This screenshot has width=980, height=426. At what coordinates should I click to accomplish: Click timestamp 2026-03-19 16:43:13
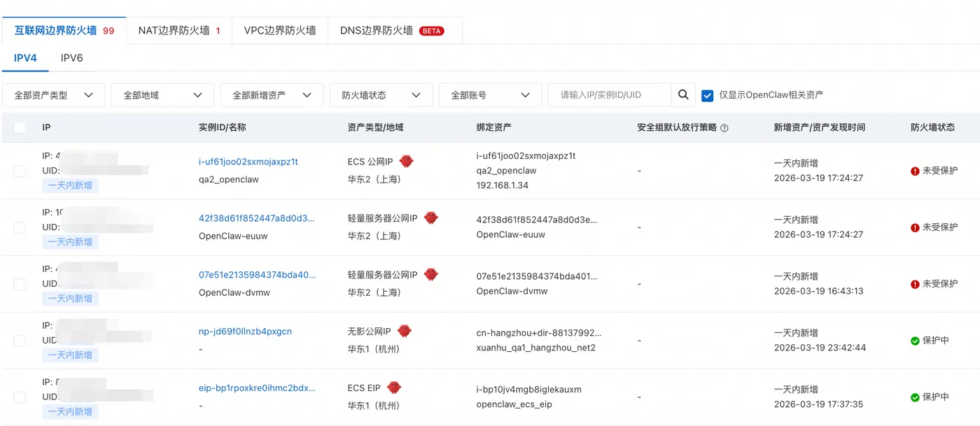tap(819, 291)
